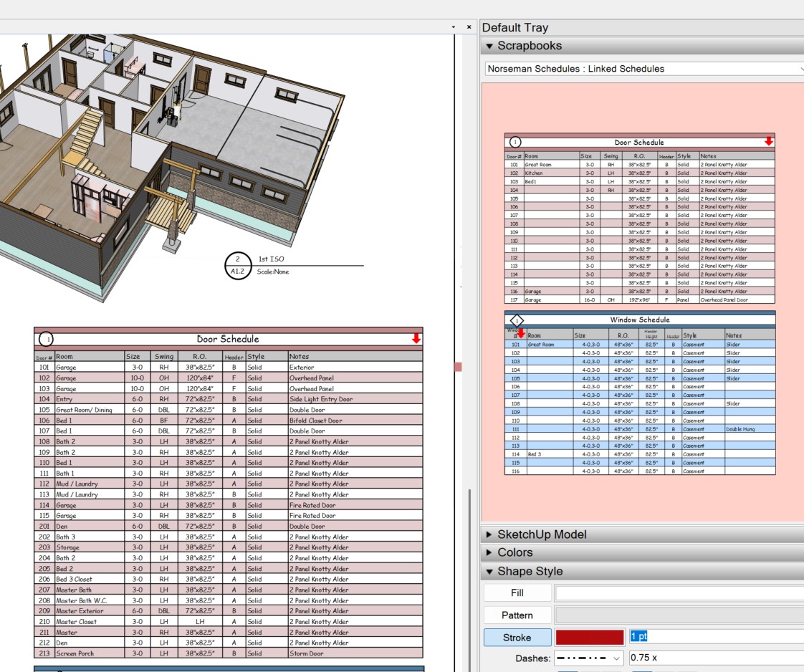
Task: Click the 10-0 size cell in row 102
Action: point(138,378)
